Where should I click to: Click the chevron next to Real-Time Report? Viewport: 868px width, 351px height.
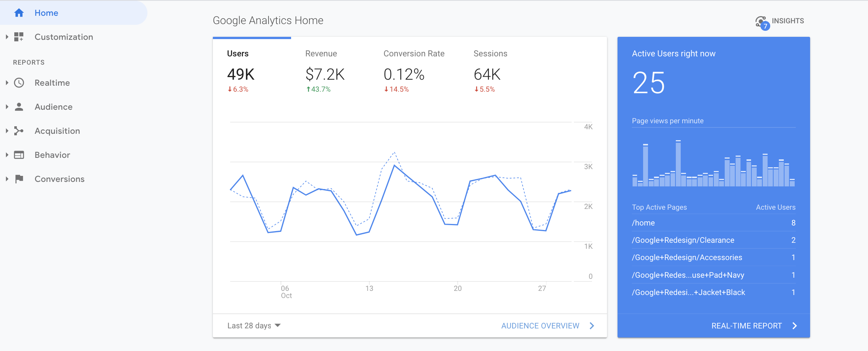pos(795,326)
